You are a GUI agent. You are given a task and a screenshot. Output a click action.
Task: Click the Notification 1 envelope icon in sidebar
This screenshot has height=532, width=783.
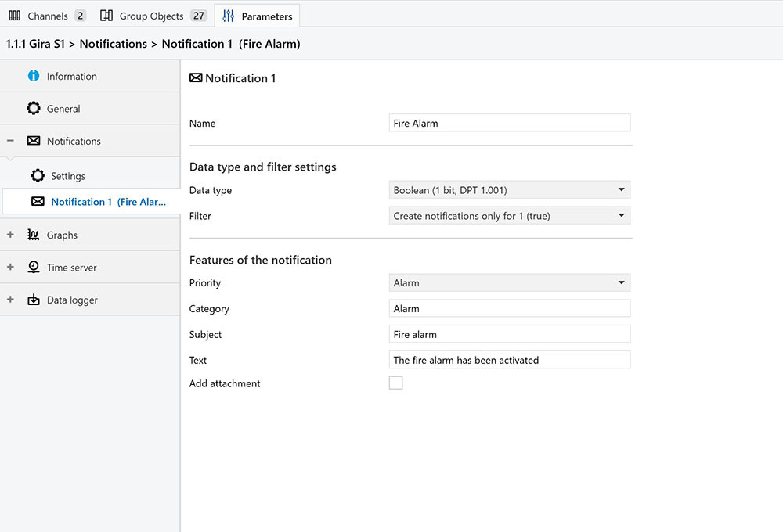38,202
